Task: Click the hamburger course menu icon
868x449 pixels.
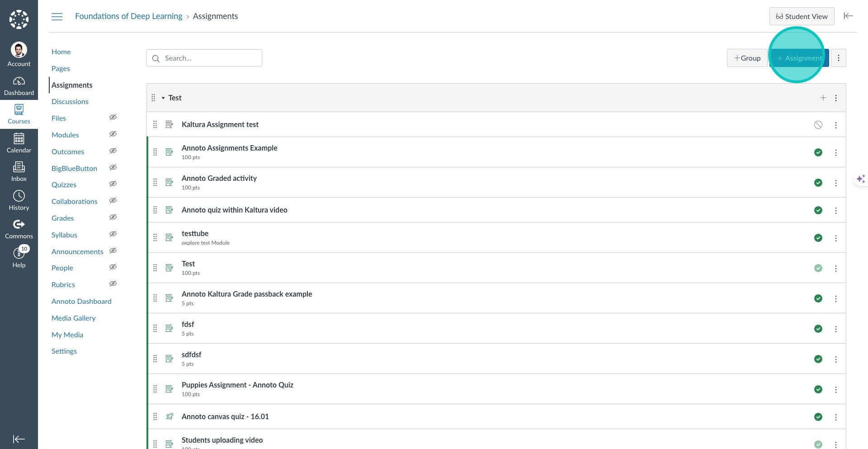Action: coord(57,17)
